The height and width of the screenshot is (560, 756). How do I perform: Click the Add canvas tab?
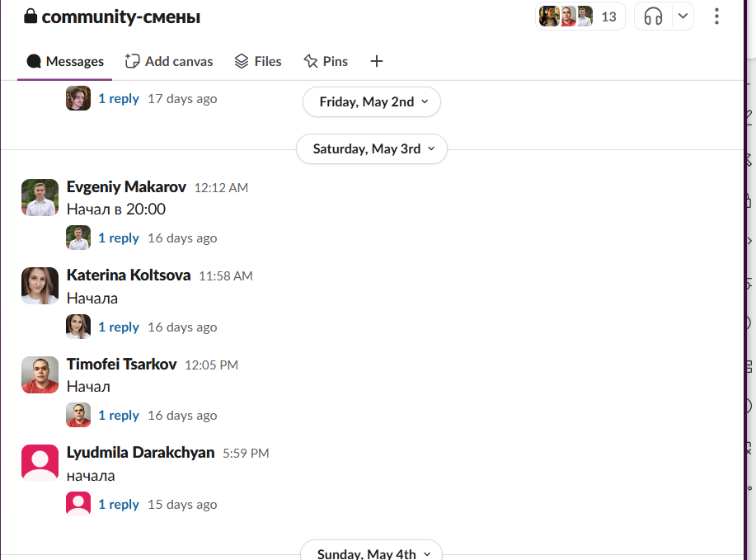coord(169,61)
